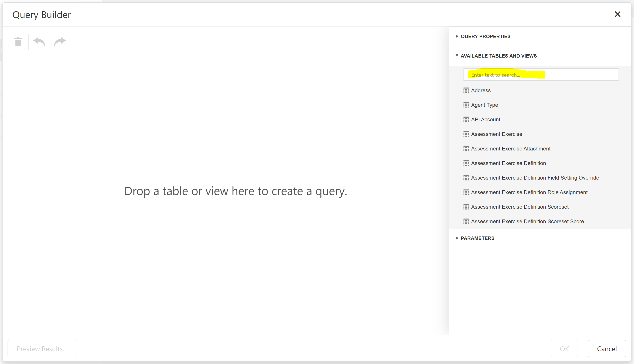Click the Assessment Exercise Definition Scoreset icon
This screenshot has height=364, width=634.
(466, 207)
